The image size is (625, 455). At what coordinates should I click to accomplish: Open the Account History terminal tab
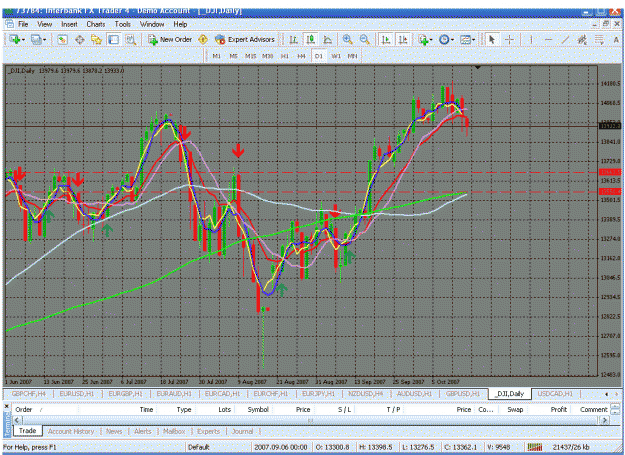click(71, 431)
